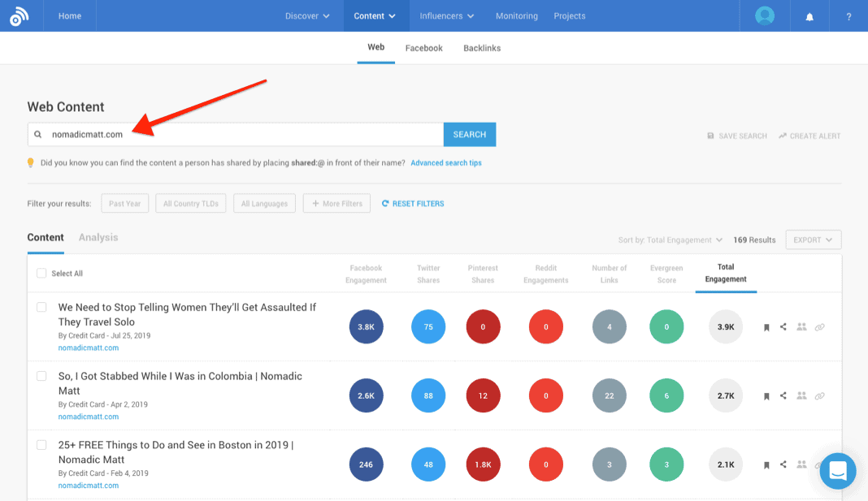Switch to the Web tab
This screenshot has width=868, height=501.
pos(375,48)
